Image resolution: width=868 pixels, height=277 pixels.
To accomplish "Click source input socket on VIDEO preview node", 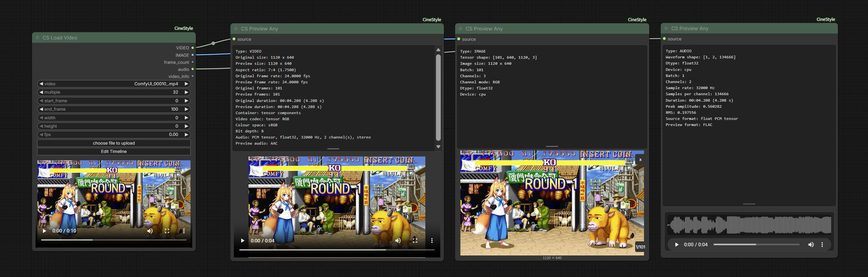I will (x=234, y=39).
